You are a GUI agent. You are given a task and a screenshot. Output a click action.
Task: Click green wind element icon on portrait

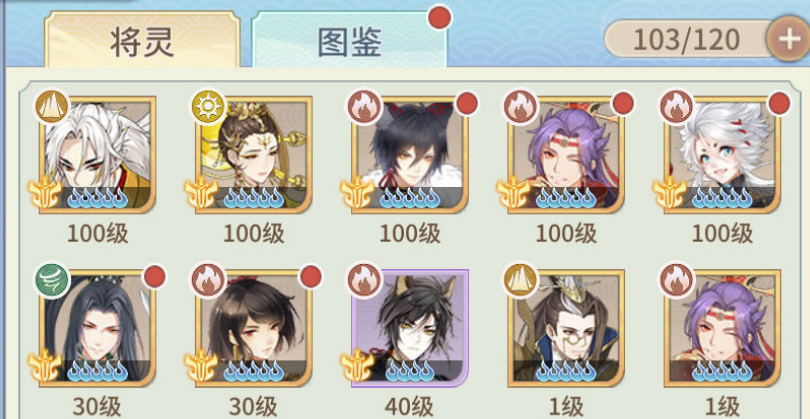click(52, 280)
